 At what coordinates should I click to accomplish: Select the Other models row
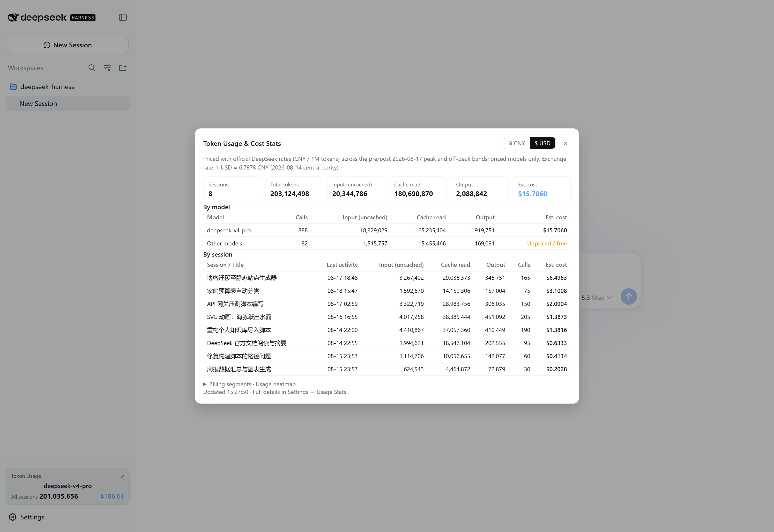click(387, 243)
